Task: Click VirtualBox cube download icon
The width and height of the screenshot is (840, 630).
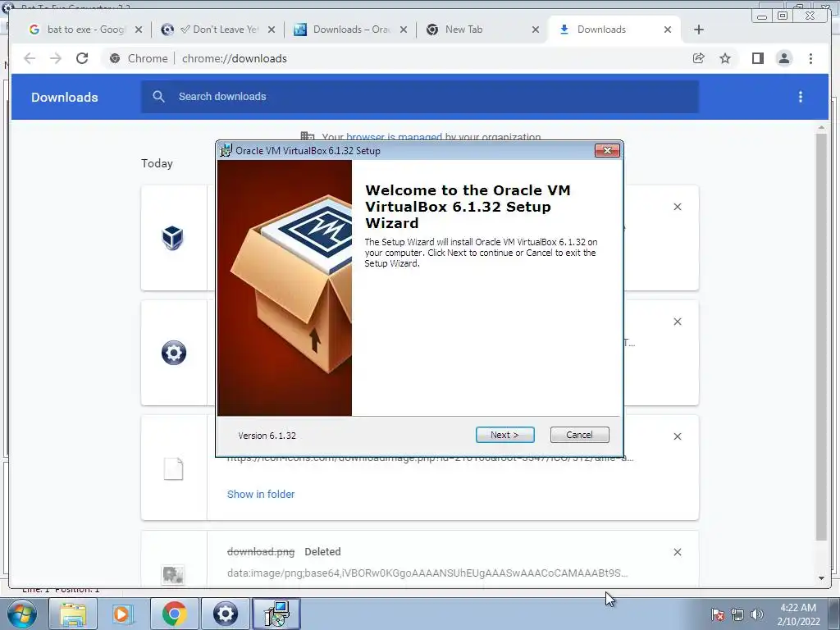Action: (172, 238)
